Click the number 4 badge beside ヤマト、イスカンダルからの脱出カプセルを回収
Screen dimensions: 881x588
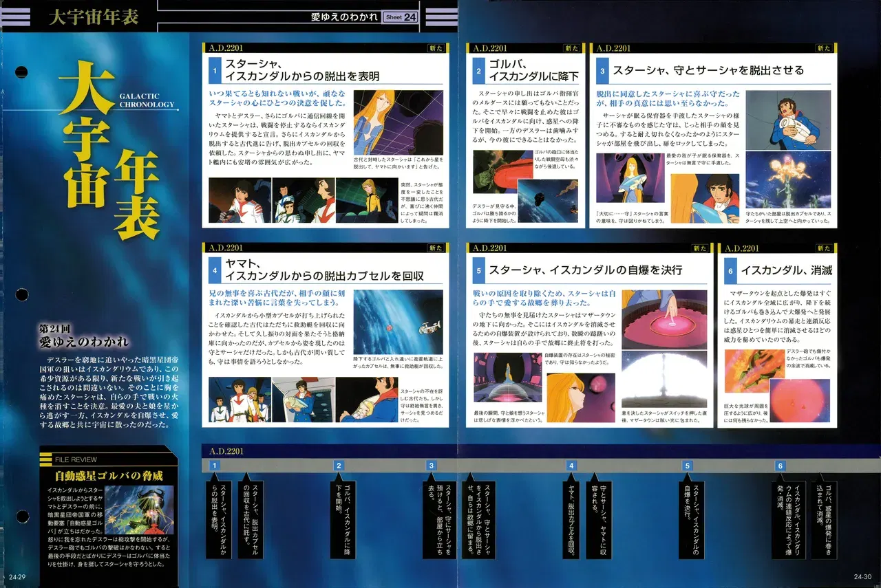coord(215,270)
